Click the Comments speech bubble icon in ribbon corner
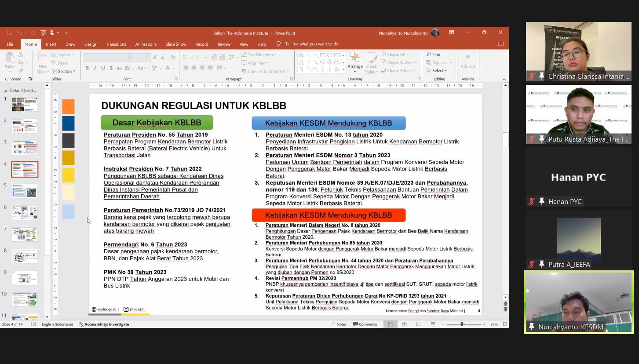639x364 pixels. coord(500,44)
